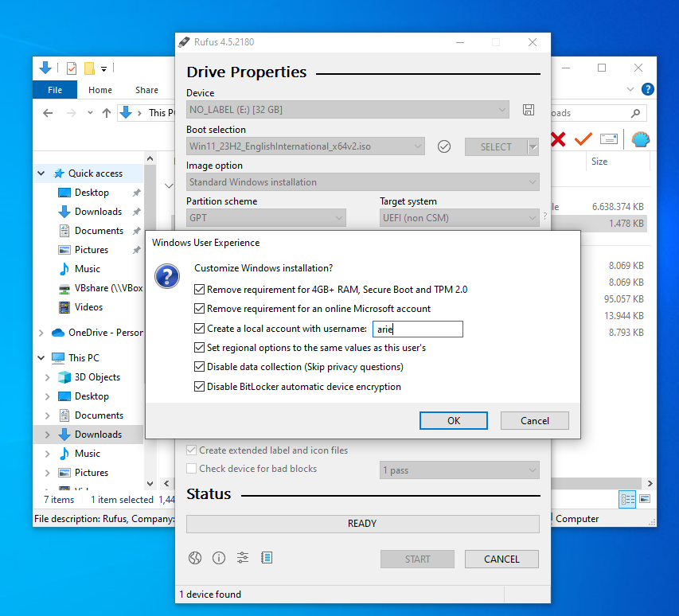Screen dimensions: 679x616
Task: Open Rufus settings sliders icon
Action: [243, 558]
